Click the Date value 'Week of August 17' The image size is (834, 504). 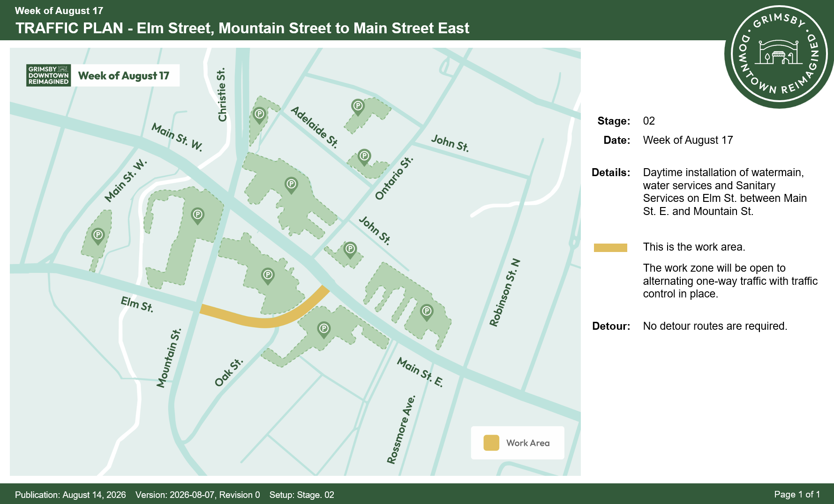coord(688,140)
